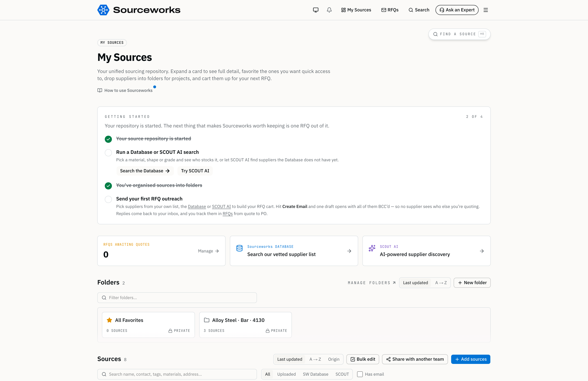Open Bulk edit

pyautogui.click(x=363, y=359)
